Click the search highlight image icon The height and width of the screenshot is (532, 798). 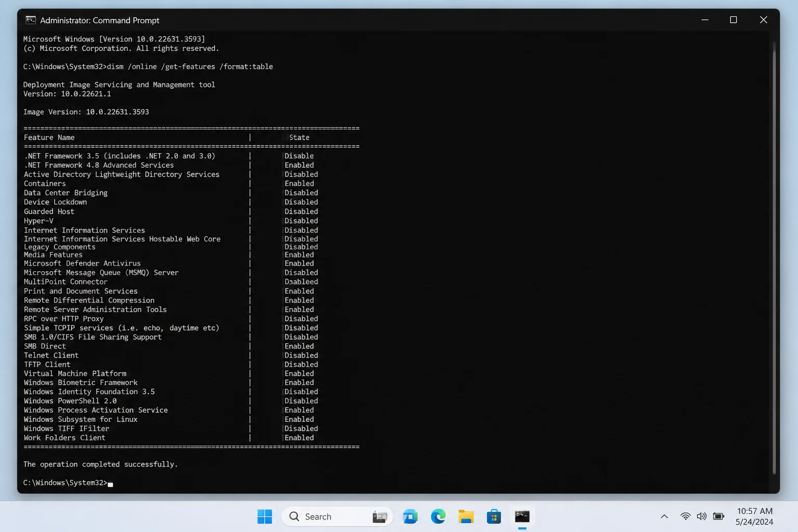click(380, 516)
